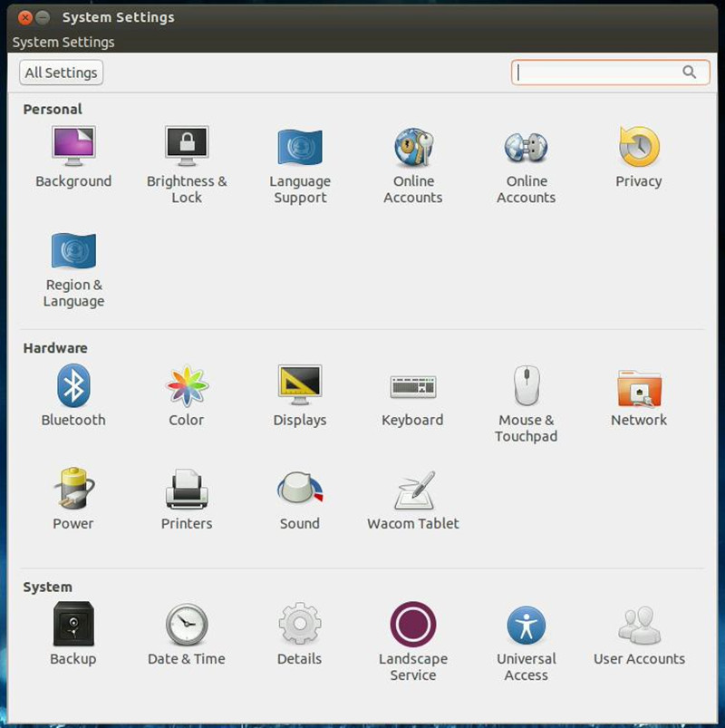725x728 pixels.
Task: Open the Backup settings
Action: (x=73, y=635)
